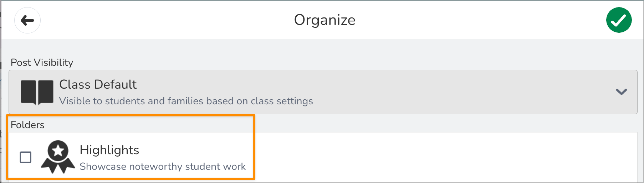Click the Organize page title

click(324, 20)
